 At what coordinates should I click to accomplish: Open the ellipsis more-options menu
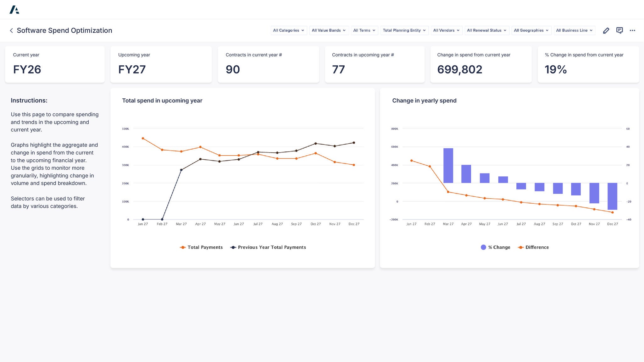[x=633, y=30]
